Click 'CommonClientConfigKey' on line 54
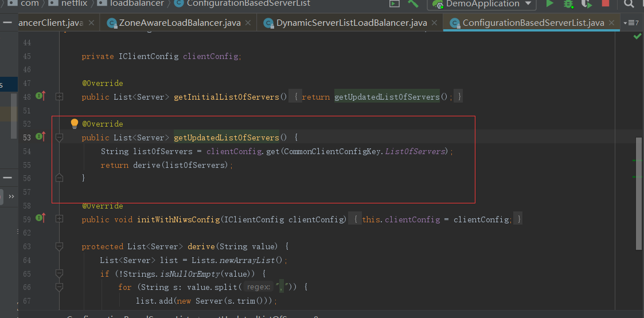This screenshot has height=318, width=644. (x=332, y=151)
